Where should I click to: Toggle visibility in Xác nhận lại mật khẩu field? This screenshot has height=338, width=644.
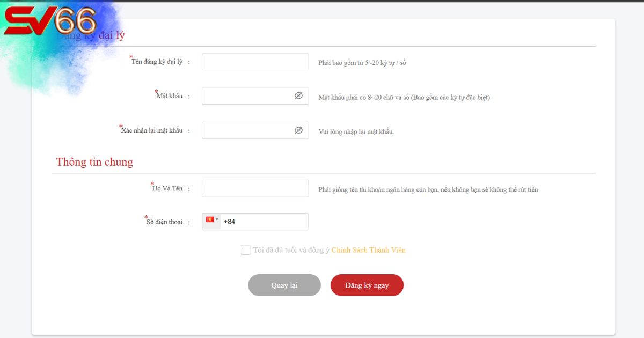298,130
